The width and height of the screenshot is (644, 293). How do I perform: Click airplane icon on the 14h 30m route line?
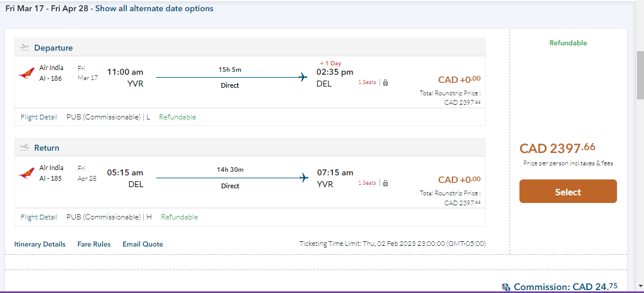coord(303,177)
